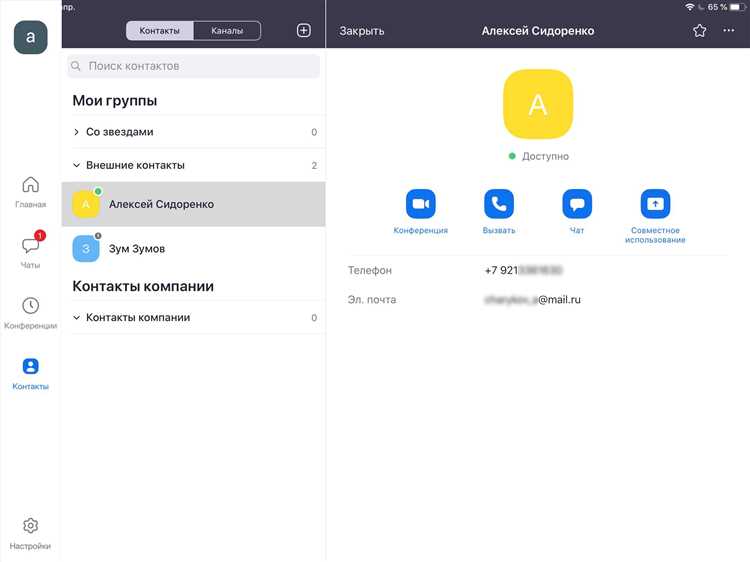Tap the Телефон field label
Viewport: 750px width, 562px height.
[370, 270]
